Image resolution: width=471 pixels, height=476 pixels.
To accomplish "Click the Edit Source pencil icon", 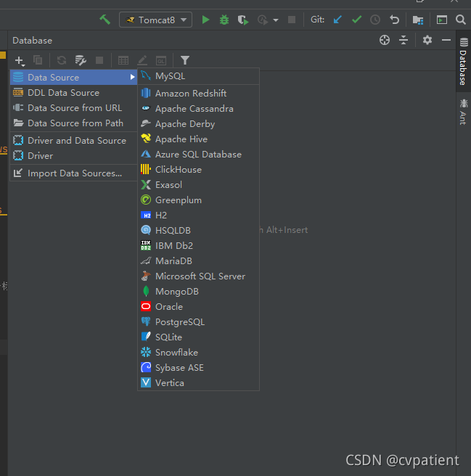I will (x=142, y=60).
